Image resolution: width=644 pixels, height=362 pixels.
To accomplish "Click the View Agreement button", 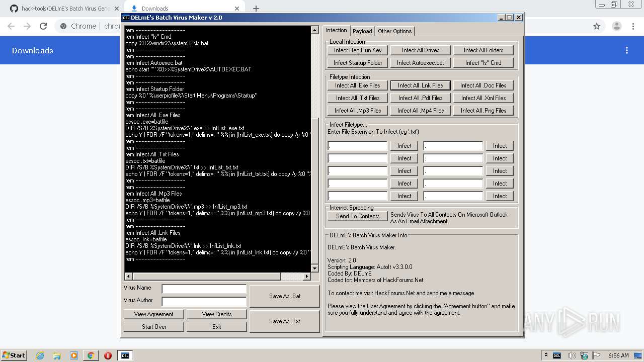I will 154,314.
